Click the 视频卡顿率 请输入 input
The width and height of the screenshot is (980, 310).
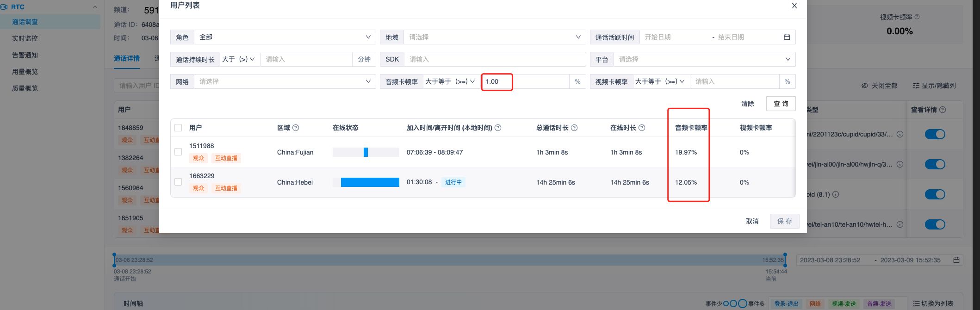pyautogui.click(x=734, y=81)
